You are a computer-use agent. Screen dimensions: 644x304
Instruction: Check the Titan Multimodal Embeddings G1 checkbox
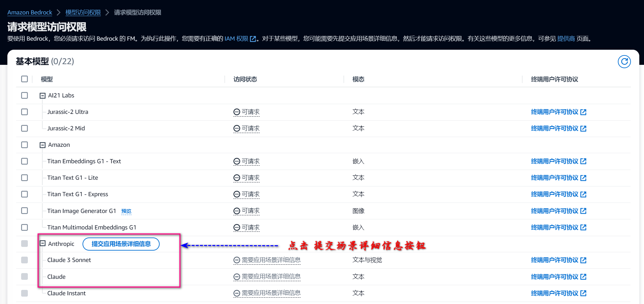pos(24,227)
